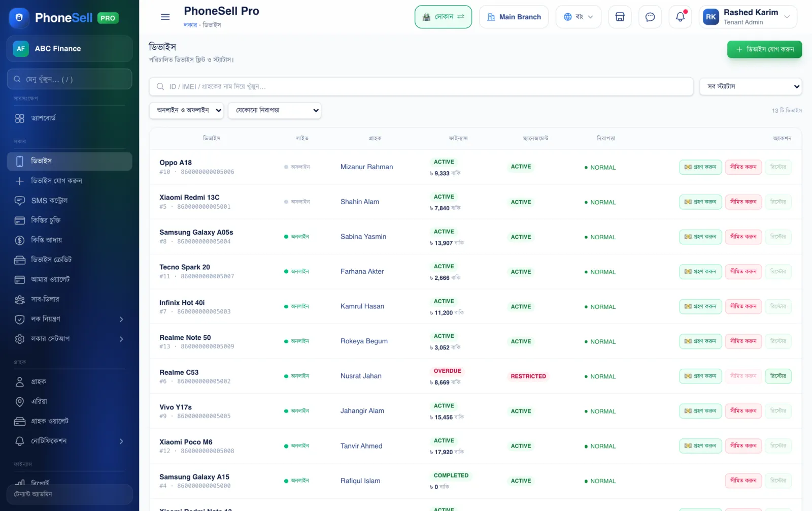Click take-over button for Oppo A18
Image resolution: width=812 pixels, height=511 pixels.
coord(700,167)
